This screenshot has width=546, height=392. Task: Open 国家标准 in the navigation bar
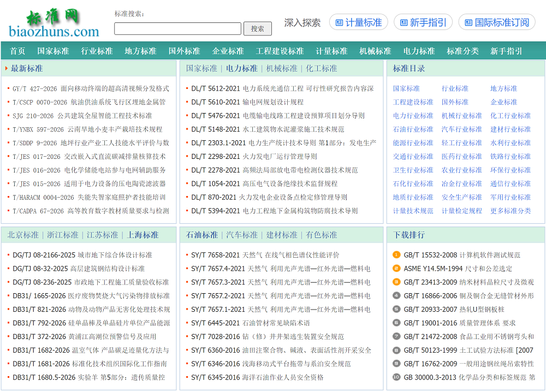(x=53, y=51)
